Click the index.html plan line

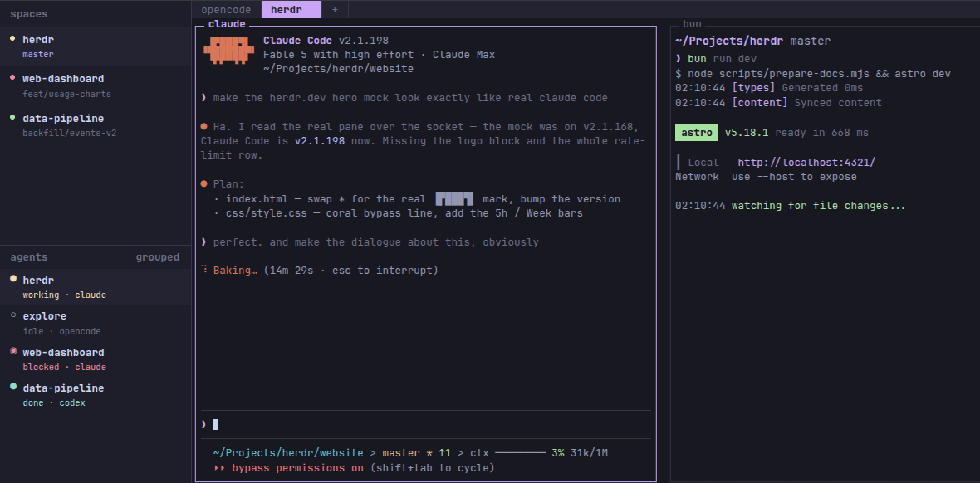(x=417, y=199)
